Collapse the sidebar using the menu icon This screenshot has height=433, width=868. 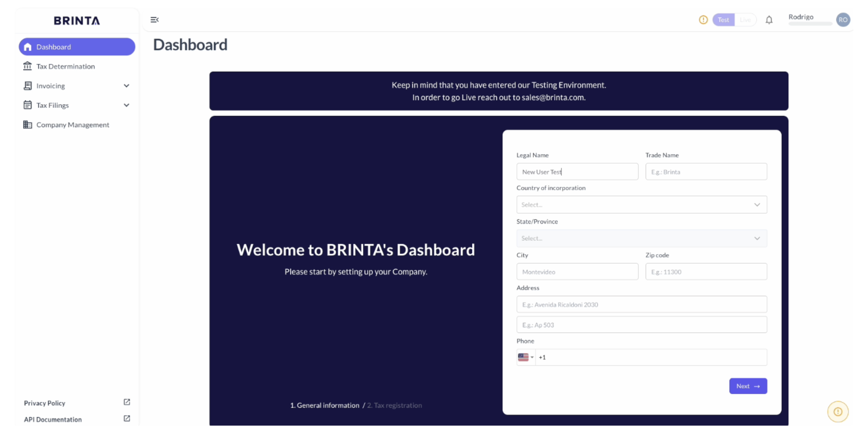pos(154,20)
